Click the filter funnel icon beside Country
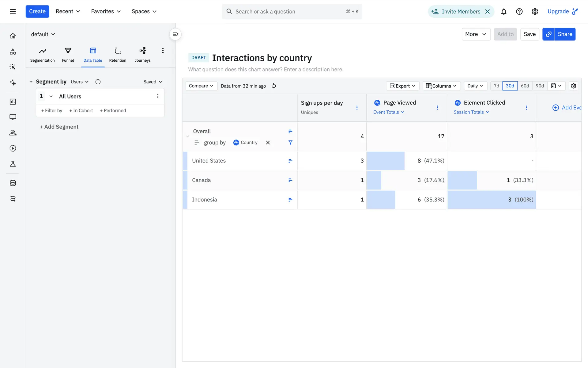This screenshot has width=588, height=368. [x=290, y=143]
